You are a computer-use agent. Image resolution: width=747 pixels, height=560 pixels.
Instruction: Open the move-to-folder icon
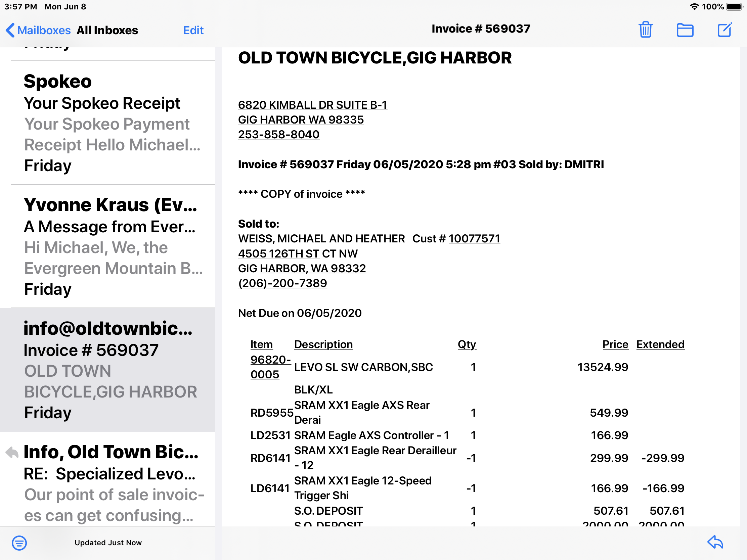(685, 30)
